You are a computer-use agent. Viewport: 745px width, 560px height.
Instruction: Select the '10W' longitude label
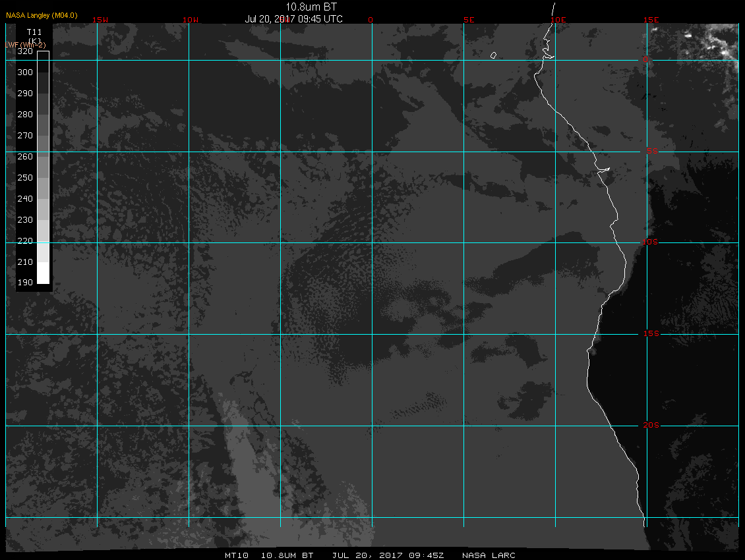click(191, 20)
